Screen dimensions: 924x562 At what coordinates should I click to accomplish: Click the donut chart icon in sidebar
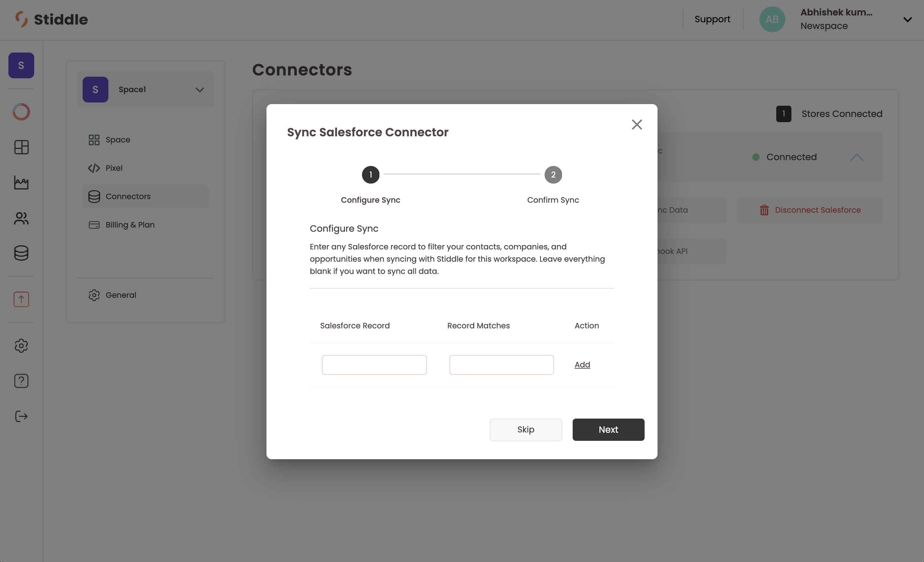21,111
